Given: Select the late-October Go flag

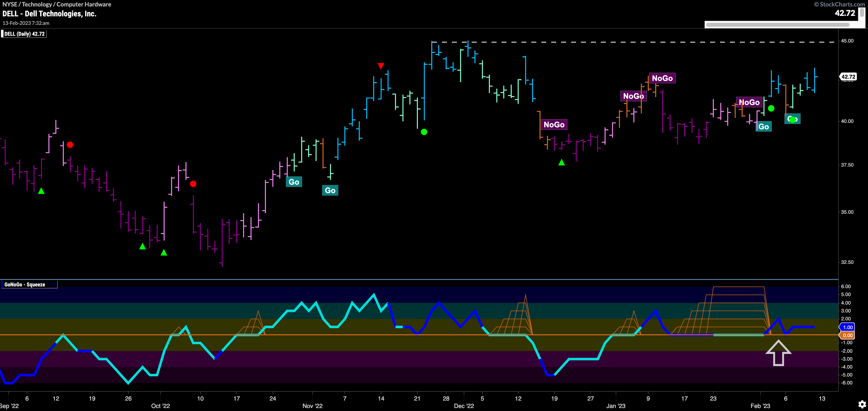Looking at the screenshot, I should 294,182.
